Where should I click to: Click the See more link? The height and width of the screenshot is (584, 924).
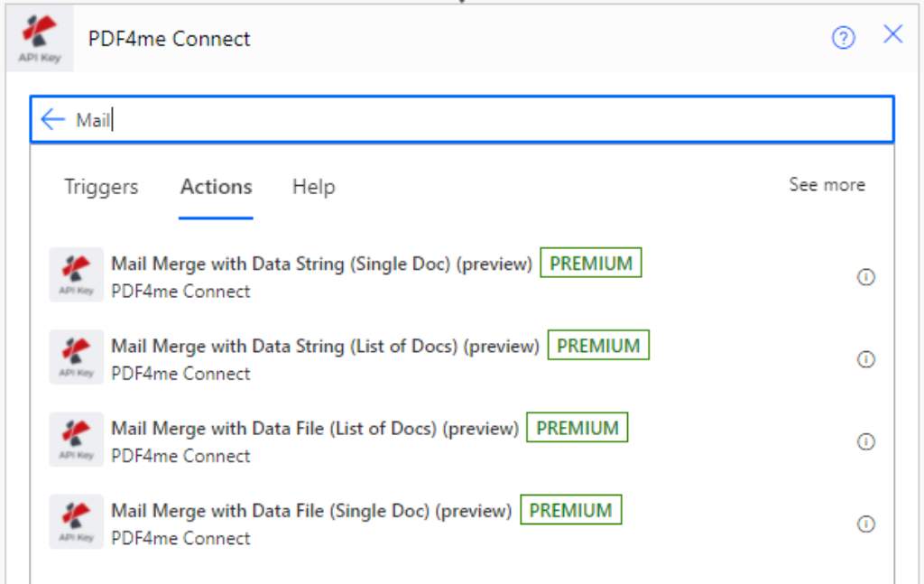827,185
